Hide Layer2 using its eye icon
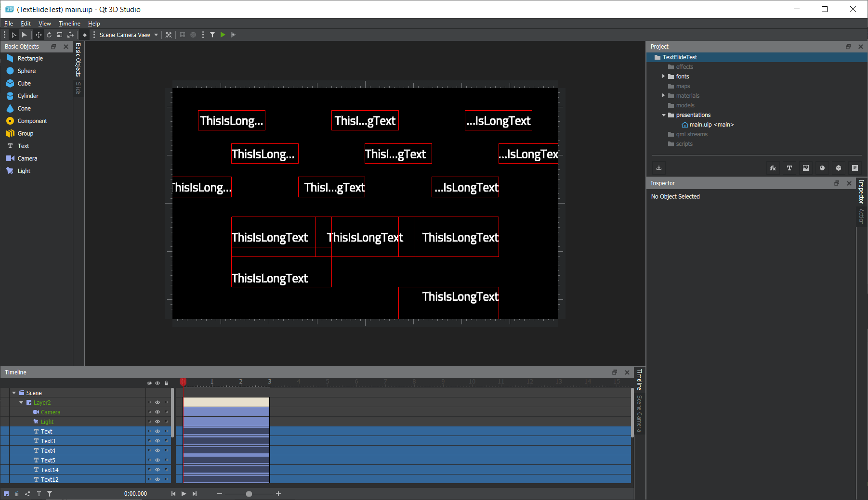Screen dimensions: 868x500 click(158, 402)
